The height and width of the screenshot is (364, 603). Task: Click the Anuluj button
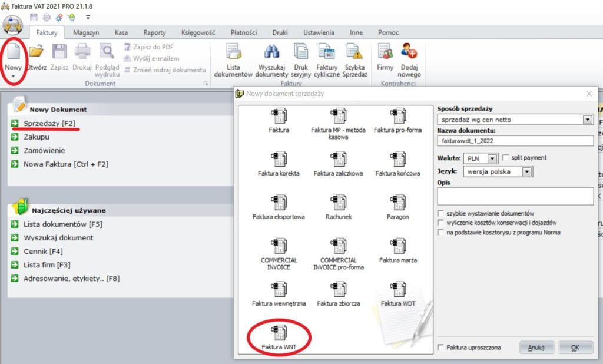[x=536, y=348]
